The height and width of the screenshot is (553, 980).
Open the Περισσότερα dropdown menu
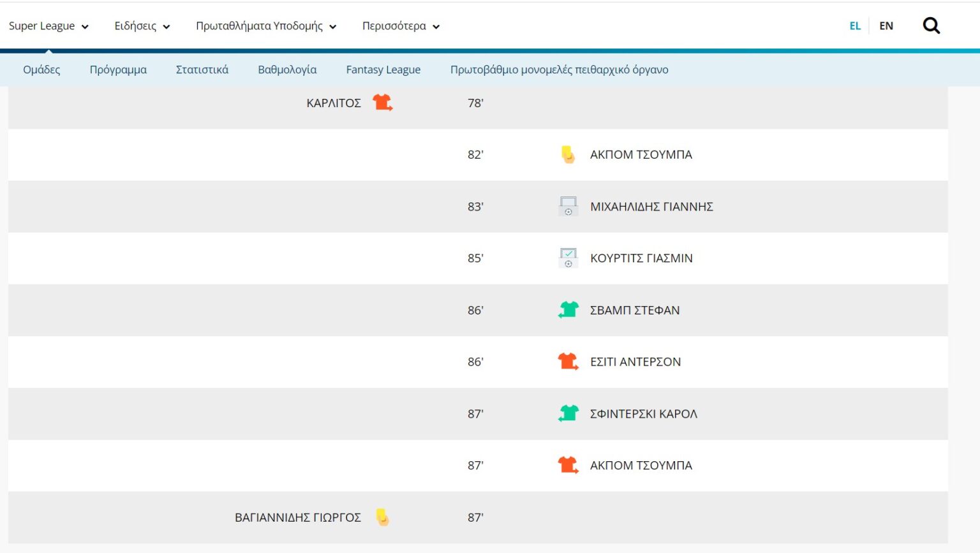(401, 26)
